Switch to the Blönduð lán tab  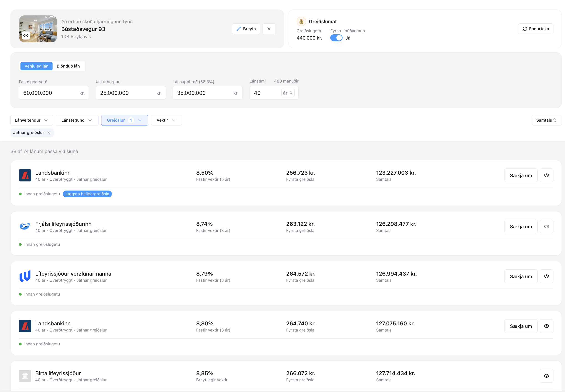[68, 66]
